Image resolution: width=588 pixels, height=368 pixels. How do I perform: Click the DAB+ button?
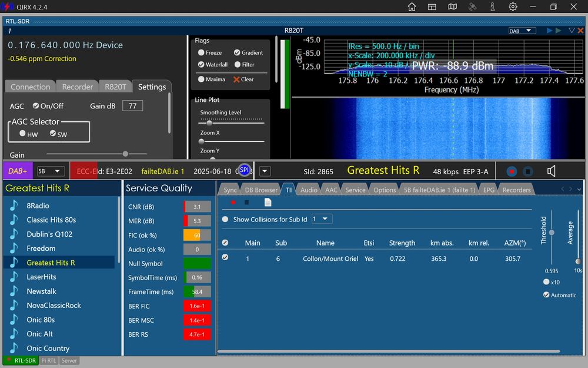click(18, 171)
